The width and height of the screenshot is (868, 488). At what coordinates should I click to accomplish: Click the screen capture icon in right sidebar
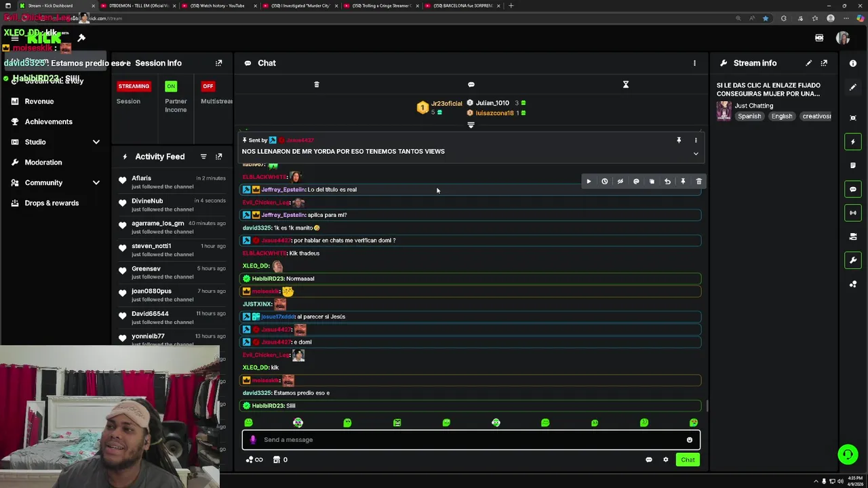click(x=853, y=118)
